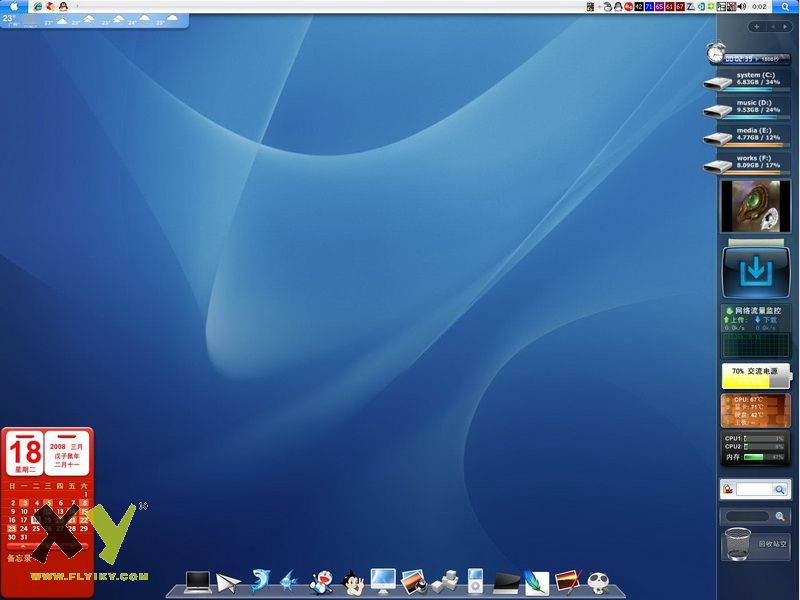Open the blue fish icon in the dock

(x=289, y=581)
